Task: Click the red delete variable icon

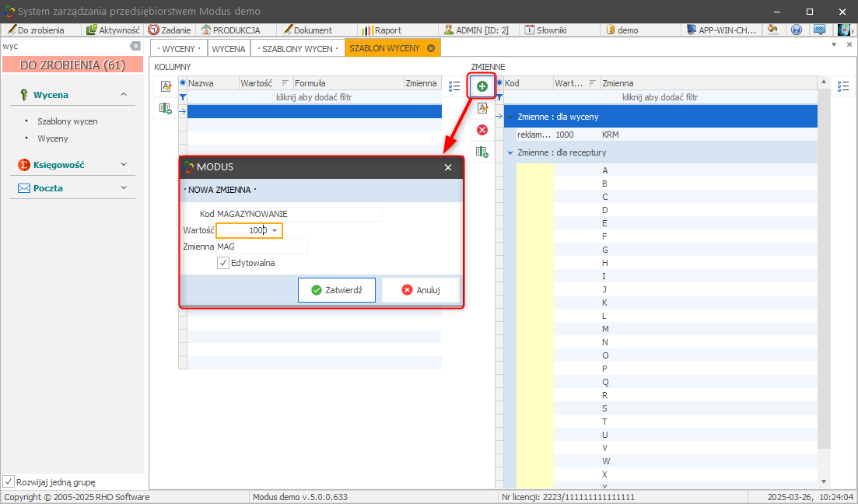Action: 482,130
